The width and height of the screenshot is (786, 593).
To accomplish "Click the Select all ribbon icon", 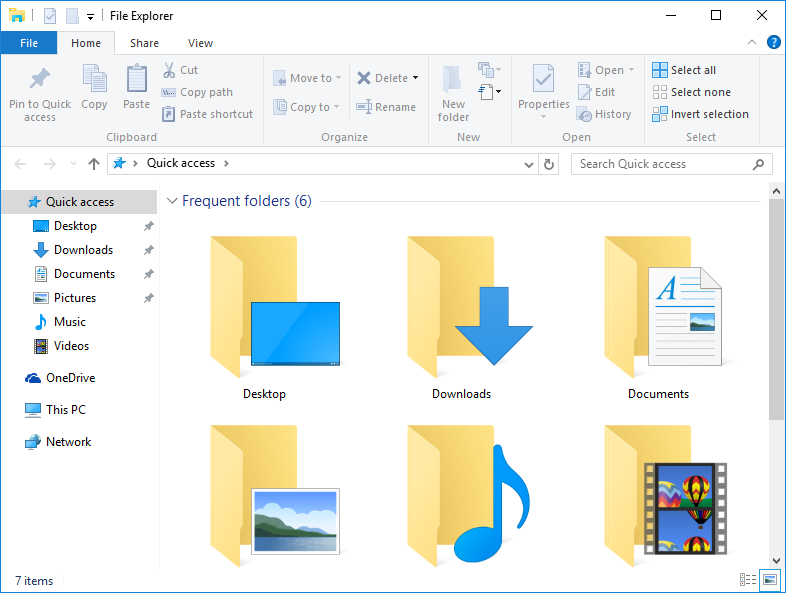I will (660, 70).
